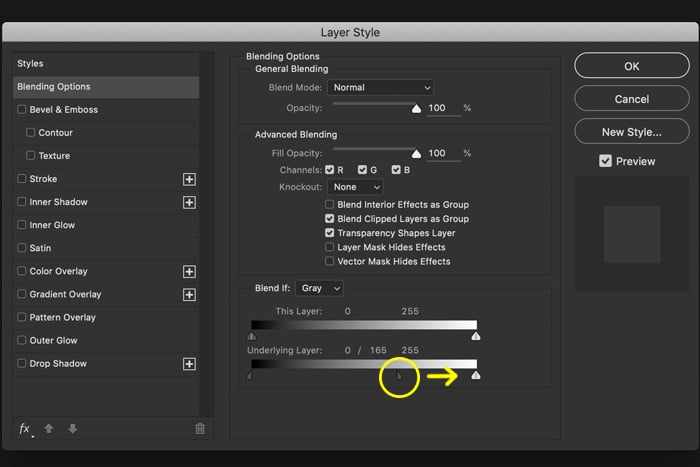The image size is (700, 467).
Task: Add another Drop Shadow with plus icon
Action: click(x=189, y=364)
